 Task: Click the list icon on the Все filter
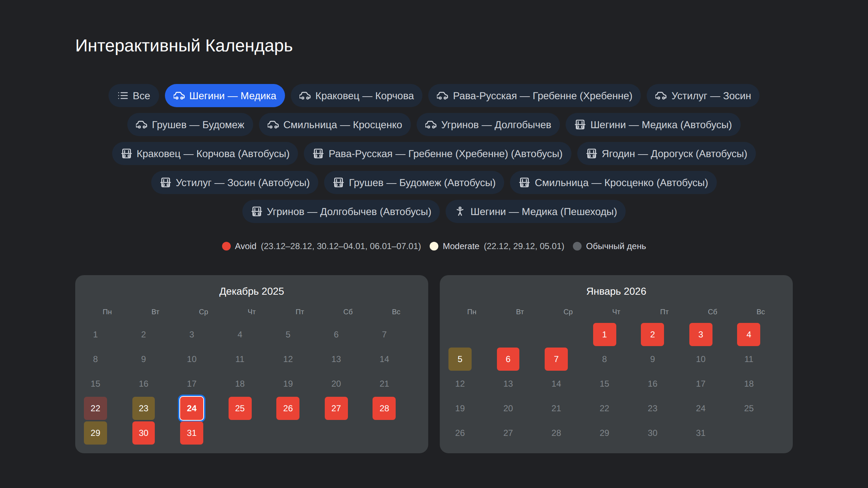click(x=123, y=96)
